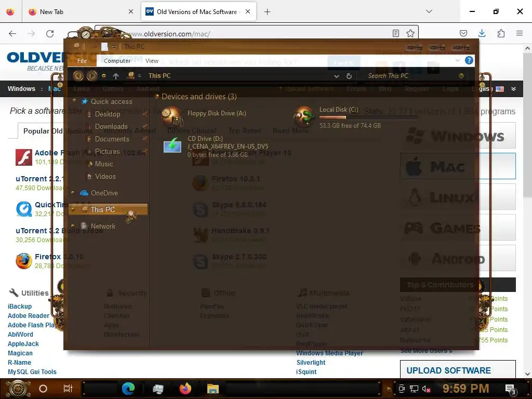The width and height of the screenshot is (532, 399).
Task: Select Documents in the navigation pane
Action: [x=112, y=139]
